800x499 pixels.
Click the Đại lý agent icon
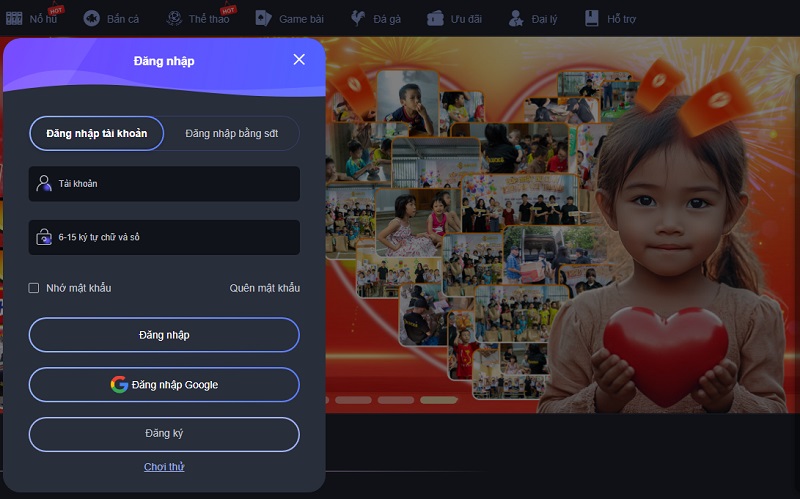click(x=516, y=18)
